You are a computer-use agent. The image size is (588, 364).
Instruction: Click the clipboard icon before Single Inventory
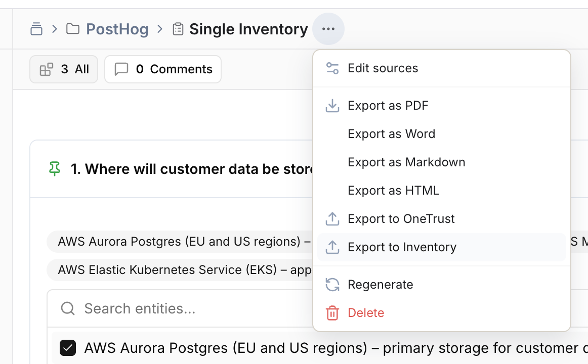pos(178,29)
